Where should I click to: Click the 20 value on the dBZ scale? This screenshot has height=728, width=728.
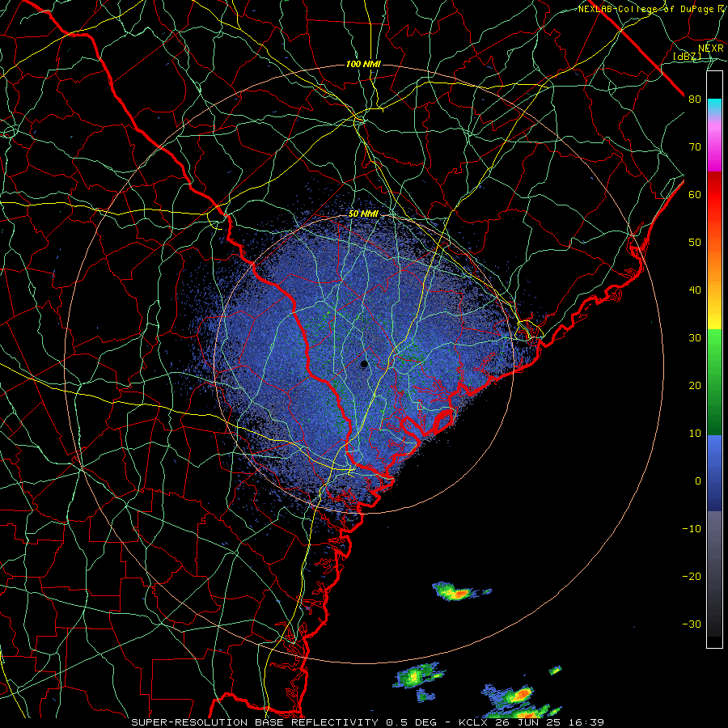[x=695, y=385]
